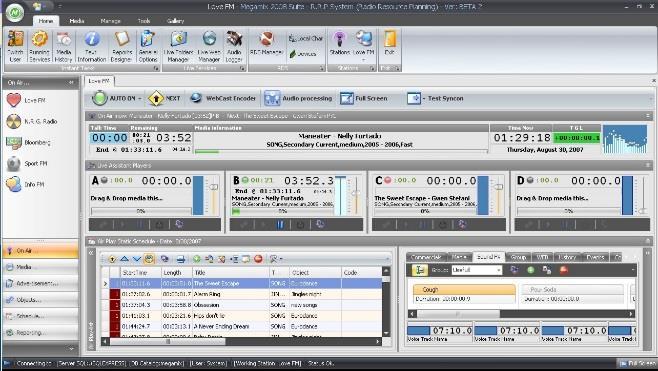Move schedule item up with blue up arrow
Image resolution: width=658 pixels, height=371 pixels.
124,259
